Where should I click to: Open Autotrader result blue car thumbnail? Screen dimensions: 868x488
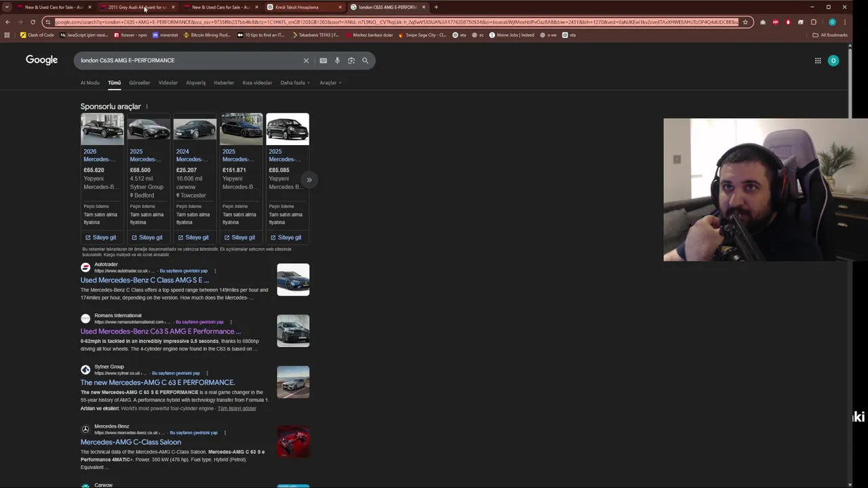293,279
